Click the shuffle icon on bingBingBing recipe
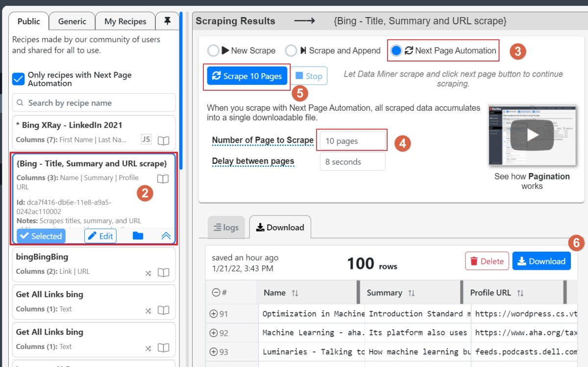This screenshot has width=588, height=367. point(148,272)
